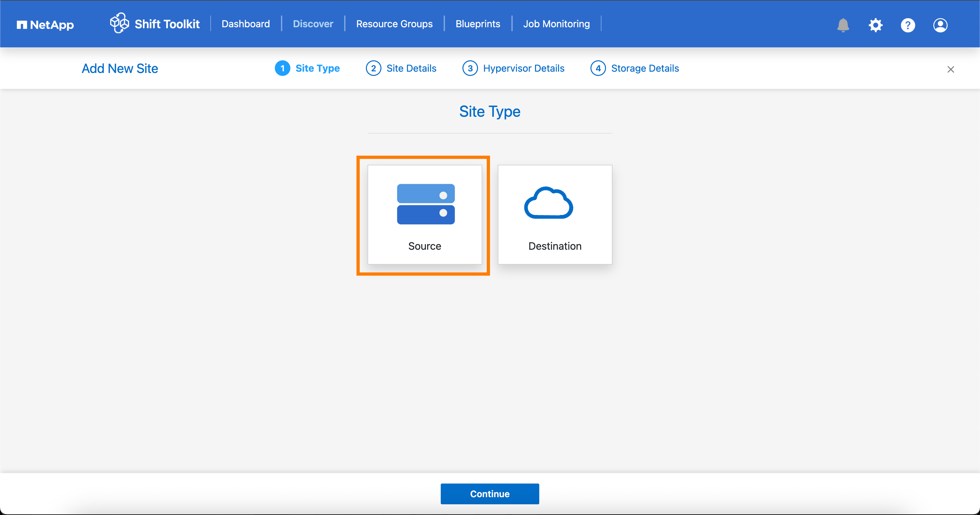Close the Add New Site wizard
980x515 pixels.
pyautogui.click(x=951, y=69)
